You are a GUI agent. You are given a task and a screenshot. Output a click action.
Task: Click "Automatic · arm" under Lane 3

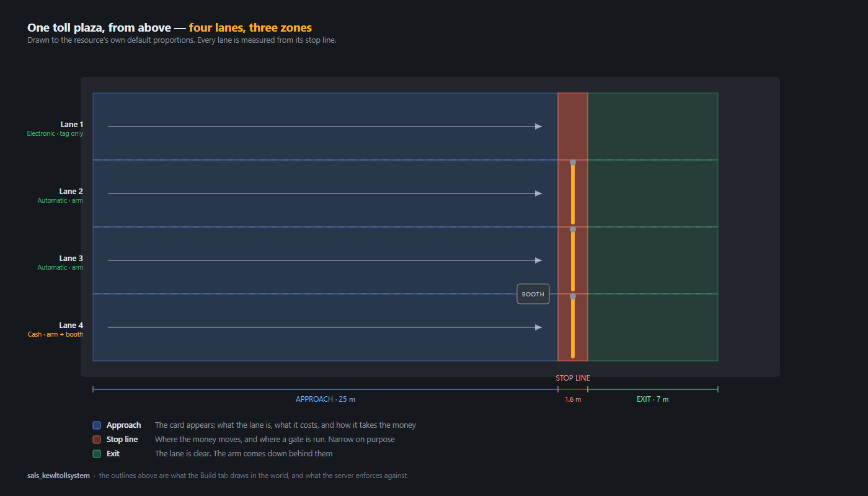pos(60,267)
